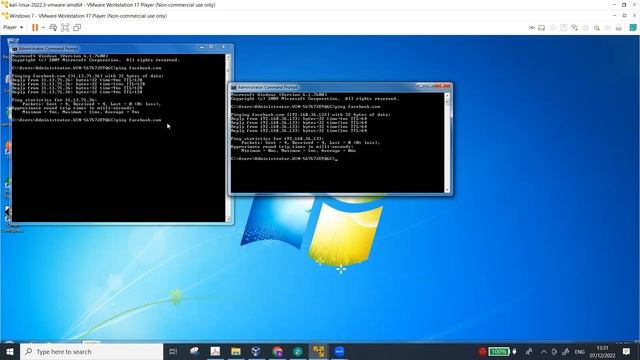The width and height of the screenshot is (640, 360).
Task: Open File Explorer from the taskbar
Action: pos(236,351)
